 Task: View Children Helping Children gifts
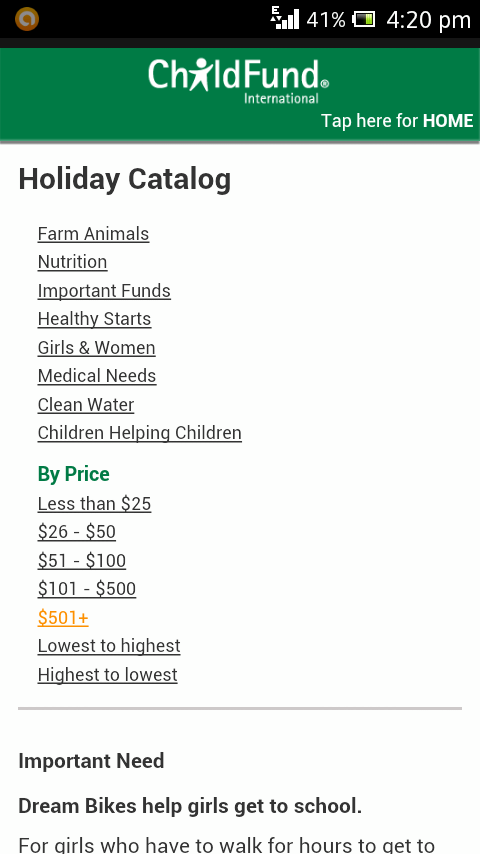click(x=139, y=433)
